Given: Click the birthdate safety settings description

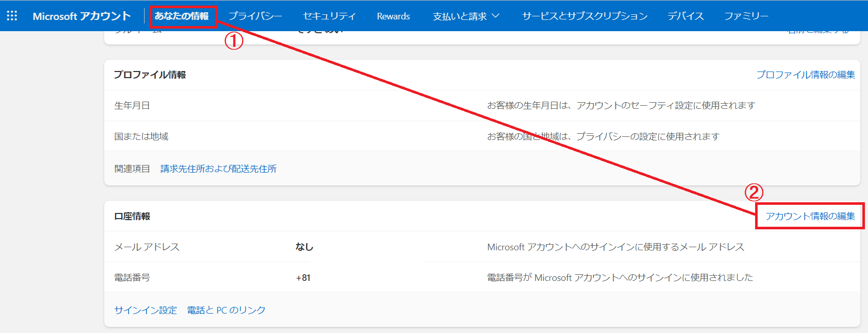Looking at the screenshot, I should (621, 105).
